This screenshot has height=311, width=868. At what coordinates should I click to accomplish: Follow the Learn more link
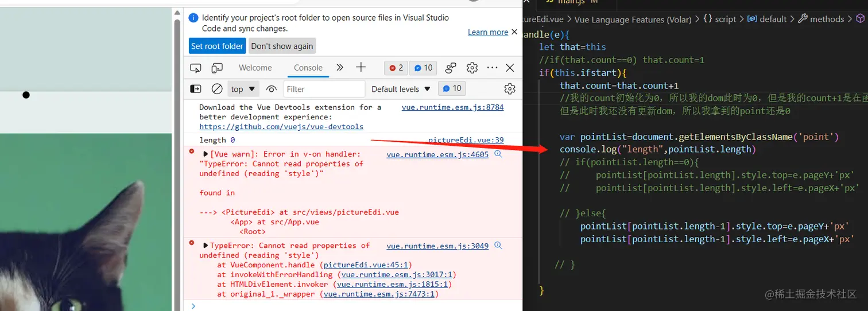(x=488, y=32)
